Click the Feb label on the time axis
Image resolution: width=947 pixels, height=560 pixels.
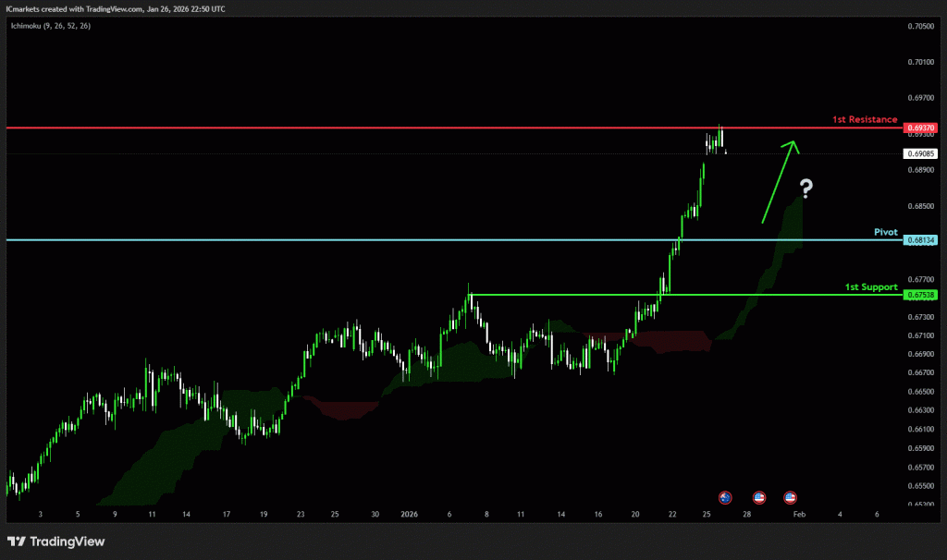[799, 513]
